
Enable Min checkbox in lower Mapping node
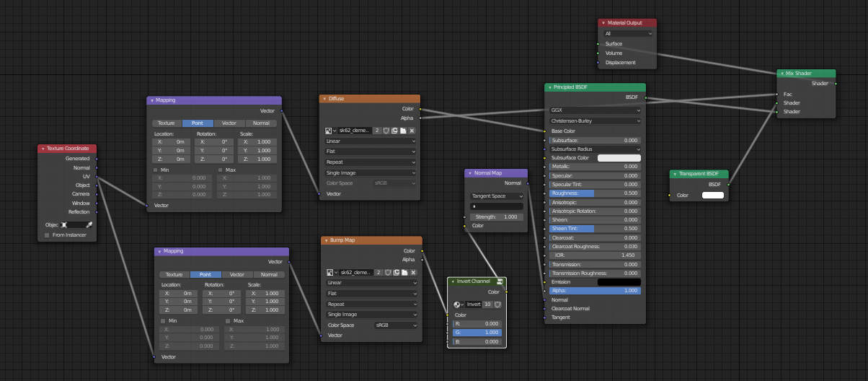point(164,320)
